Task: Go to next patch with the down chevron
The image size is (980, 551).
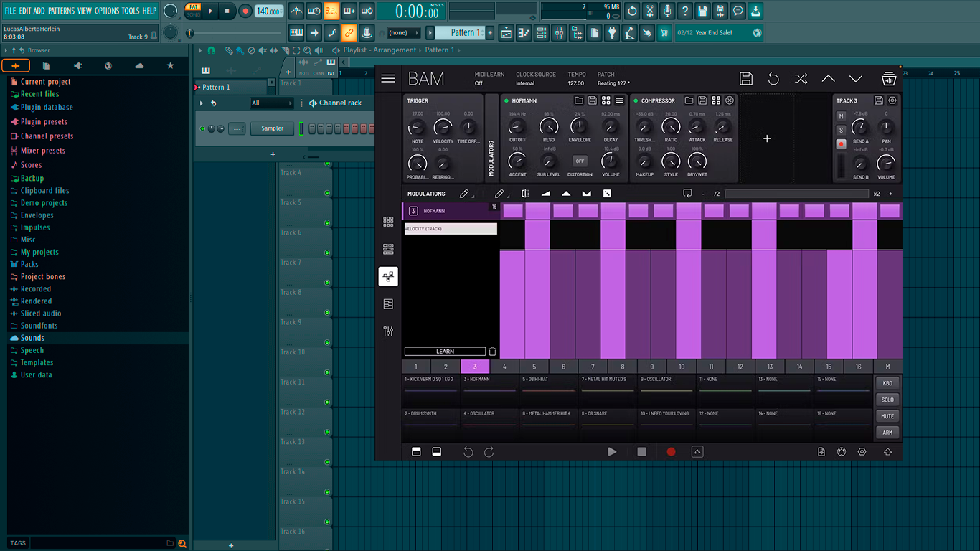Action: tap(856, 78)
